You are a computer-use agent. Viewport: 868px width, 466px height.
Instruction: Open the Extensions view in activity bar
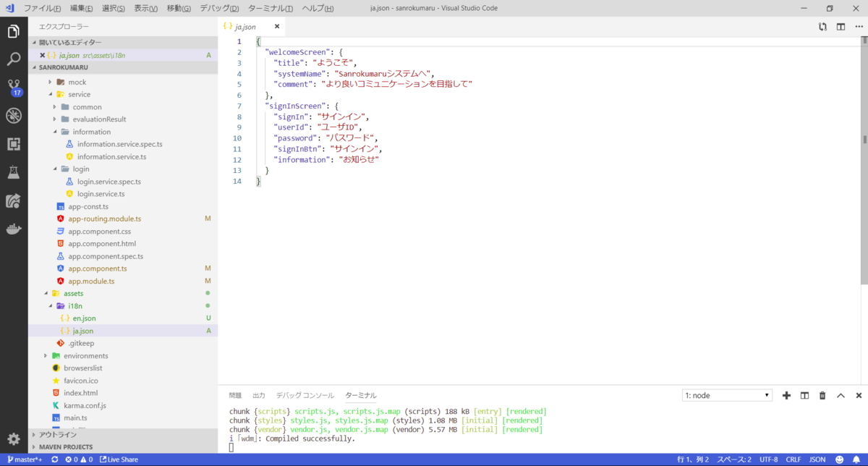click(14, 144)
